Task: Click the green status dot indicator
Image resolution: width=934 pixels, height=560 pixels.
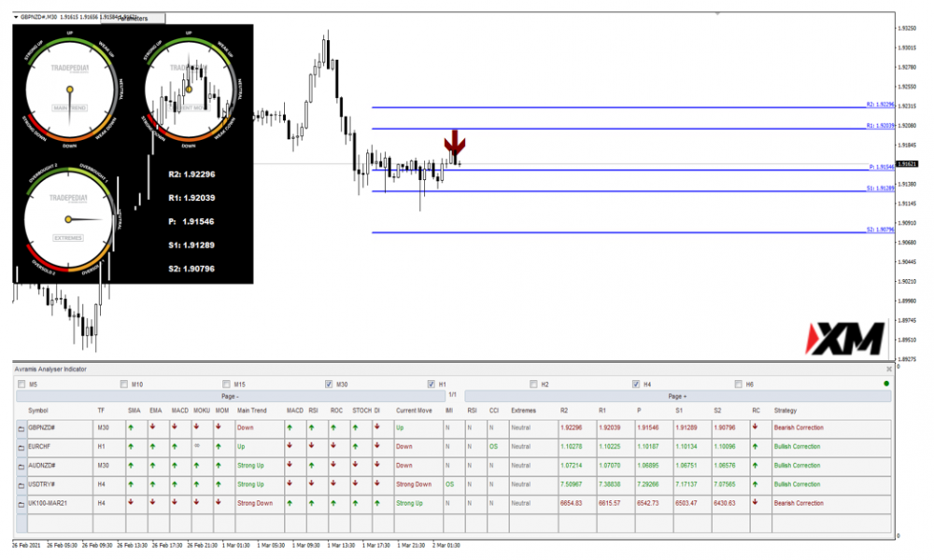Action: [886, 384]
